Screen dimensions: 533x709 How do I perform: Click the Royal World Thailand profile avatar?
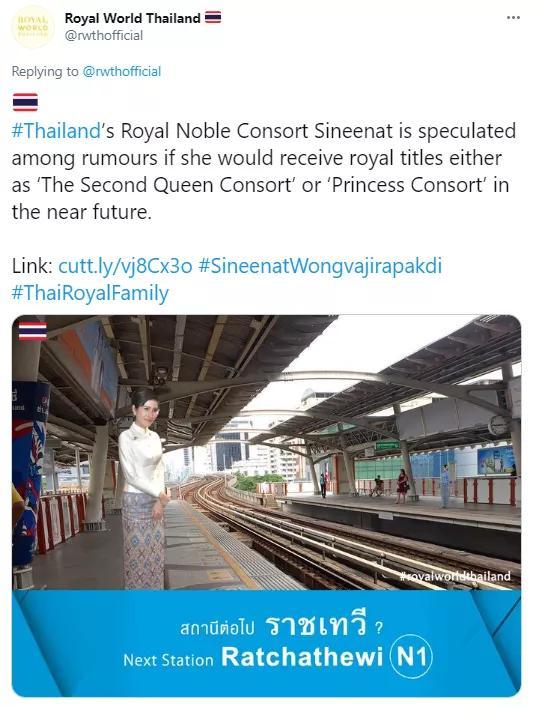[x=33, y=27]
